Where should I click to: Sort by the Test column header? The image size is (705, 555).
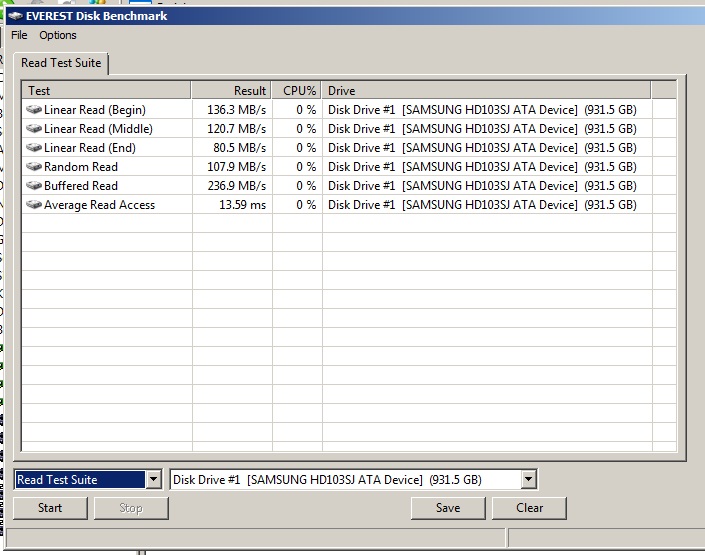pos(107,90)
